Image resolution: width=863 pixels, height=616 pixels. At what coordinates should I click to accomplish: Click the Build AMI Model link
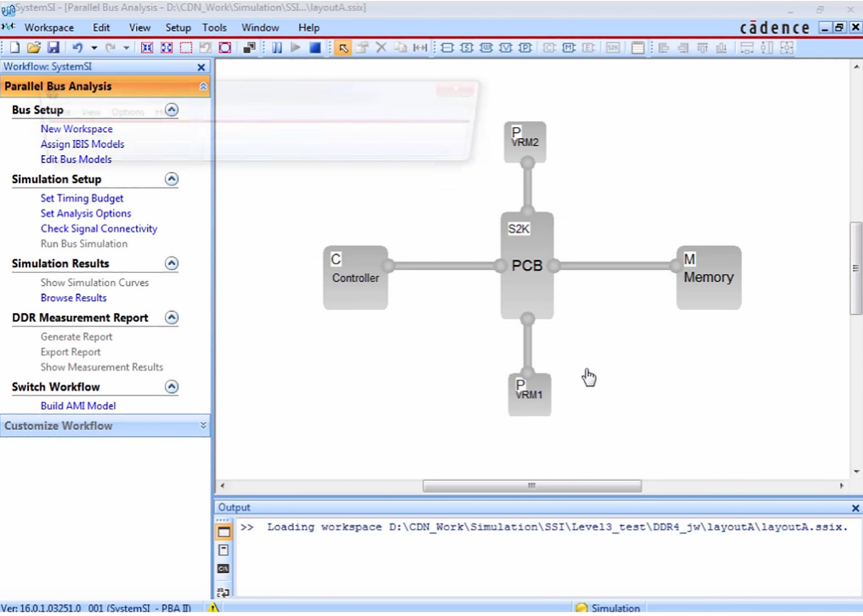[78, 406]
